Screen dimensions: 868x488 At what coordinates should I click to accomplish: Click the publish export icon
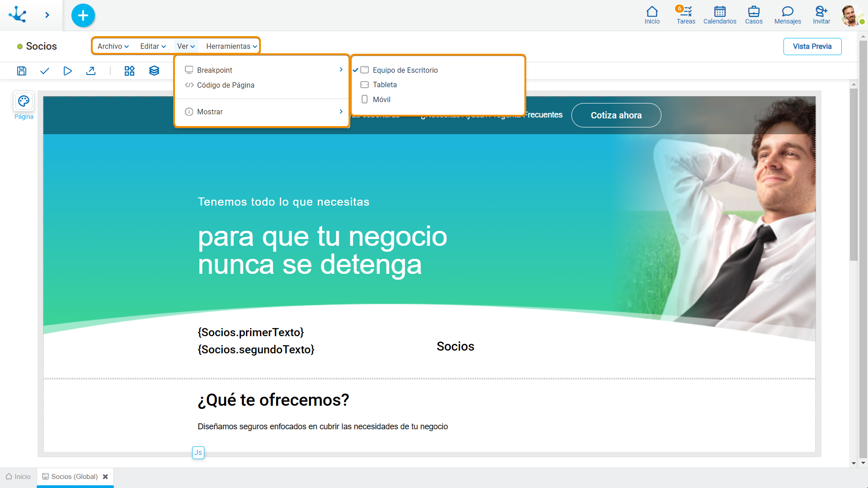91,71
